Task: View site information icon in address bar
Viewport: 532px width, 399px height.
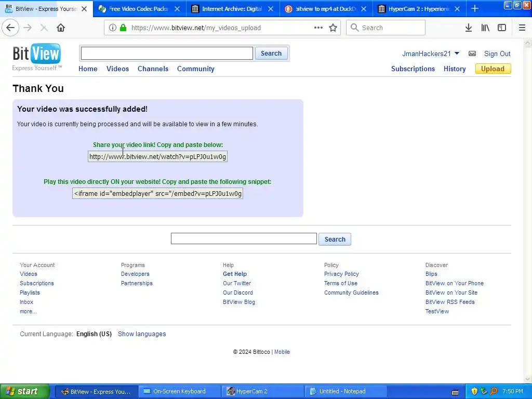Action: (x=113, y=28)
